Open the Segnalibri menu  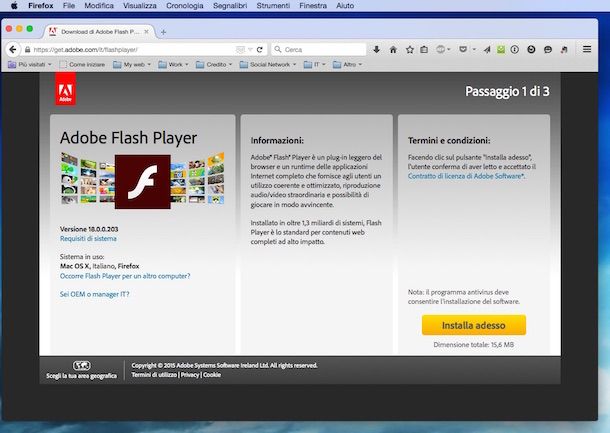pyautogui.click(x=230, y=5)
